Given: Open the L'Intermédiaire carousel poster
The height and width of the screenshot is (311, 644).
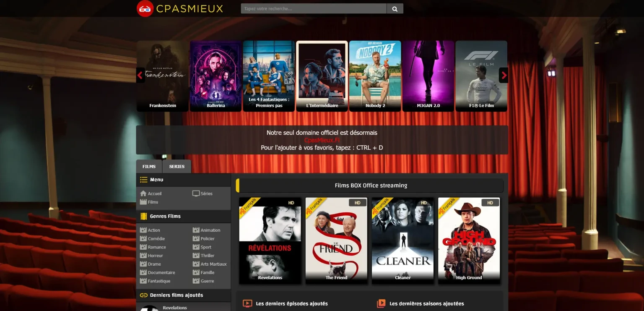Looking at the screenshot, I should (322, 76).
